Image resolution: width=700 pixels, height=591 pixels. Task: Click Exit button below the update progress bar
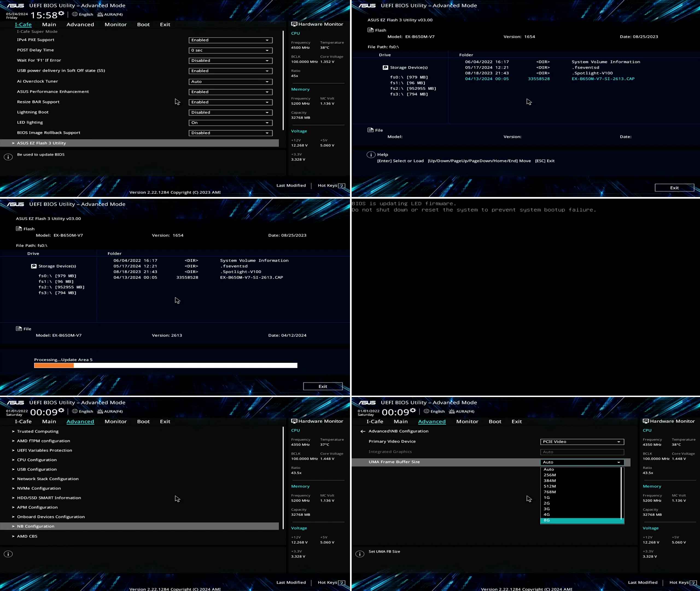[323, 386]
